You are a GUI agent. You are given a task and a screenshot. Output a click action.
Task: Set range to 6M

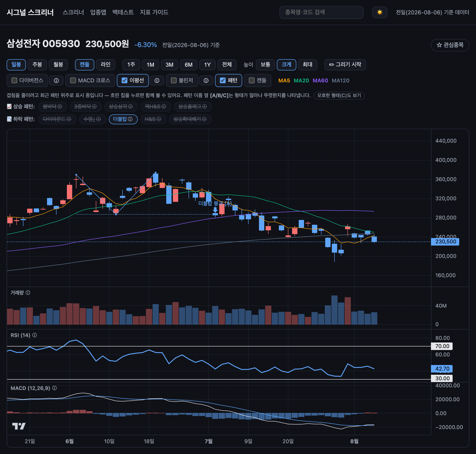coord(189,65)
